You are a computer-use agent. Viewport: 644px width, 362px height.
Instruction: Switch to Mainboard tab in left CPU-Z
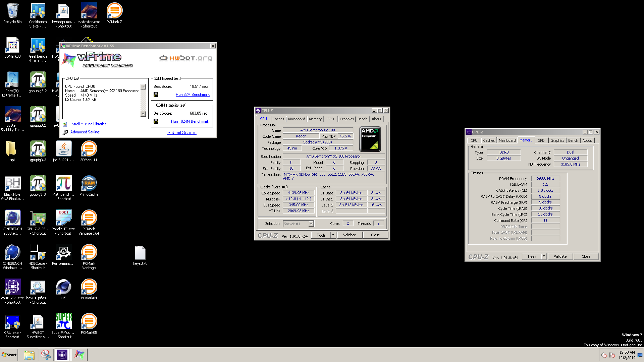[297, 119]
